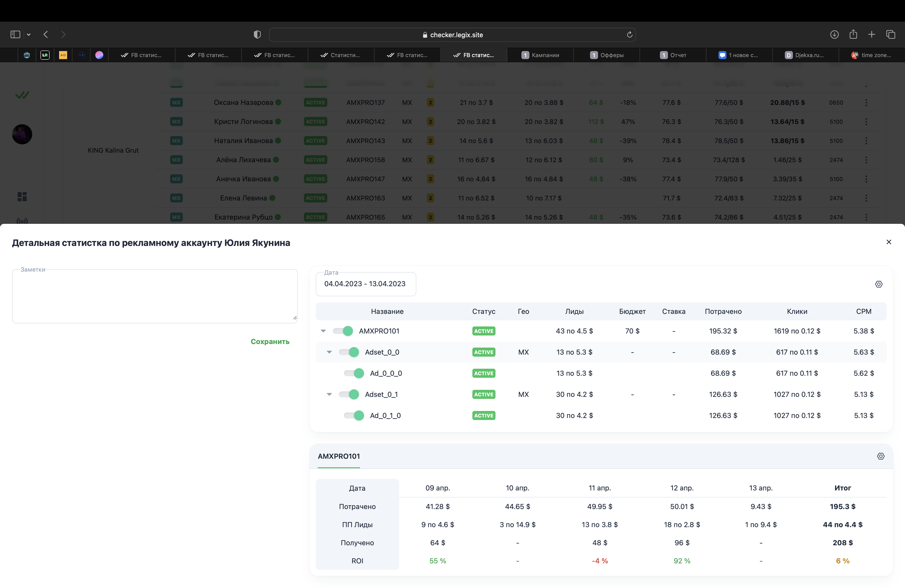Toggle the AMXPRO101 campaign switch

(343, 331)
